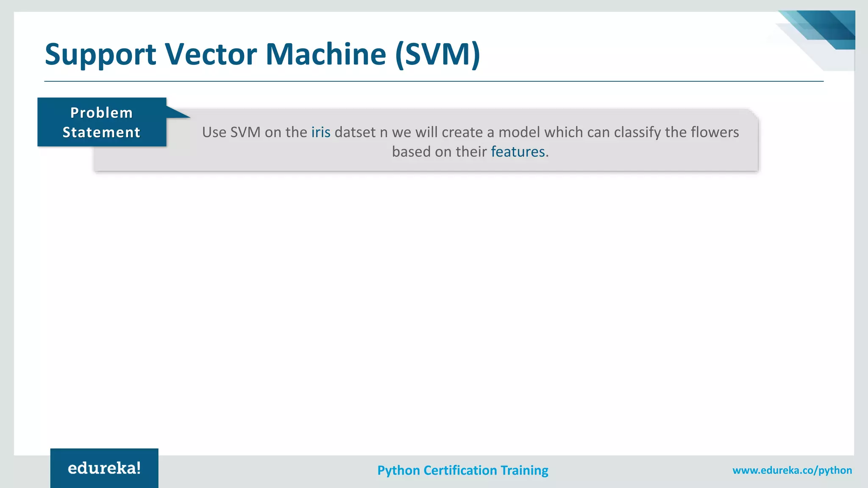This screenshot has height=488, width=868.
Task: Click the words Use SVM in the description
Action: click(x=231, y=132)
